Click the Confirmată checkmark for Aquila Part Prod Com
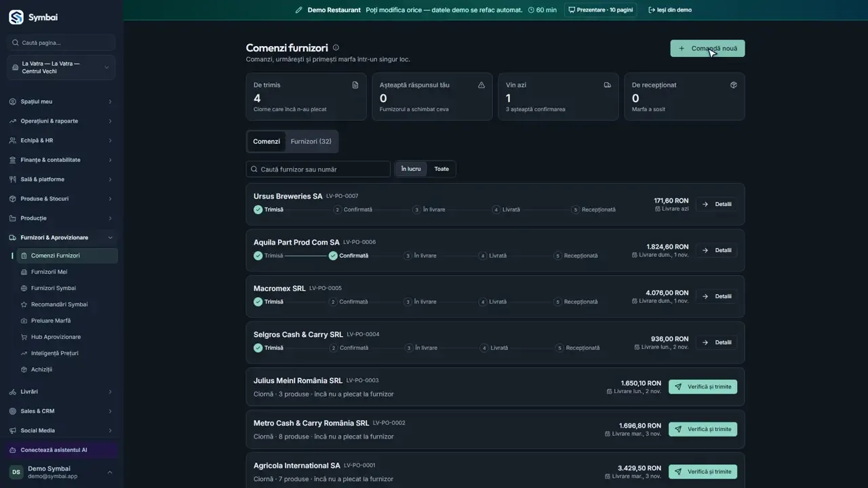This screenshot has height=488, width=868. 333,256
